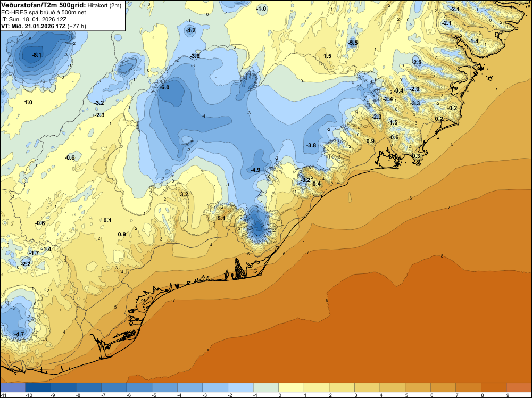This screenshot has height=398, width=532.
Task: Pick the legend swatch between -10 and -9
Action: tap(38, 387)
